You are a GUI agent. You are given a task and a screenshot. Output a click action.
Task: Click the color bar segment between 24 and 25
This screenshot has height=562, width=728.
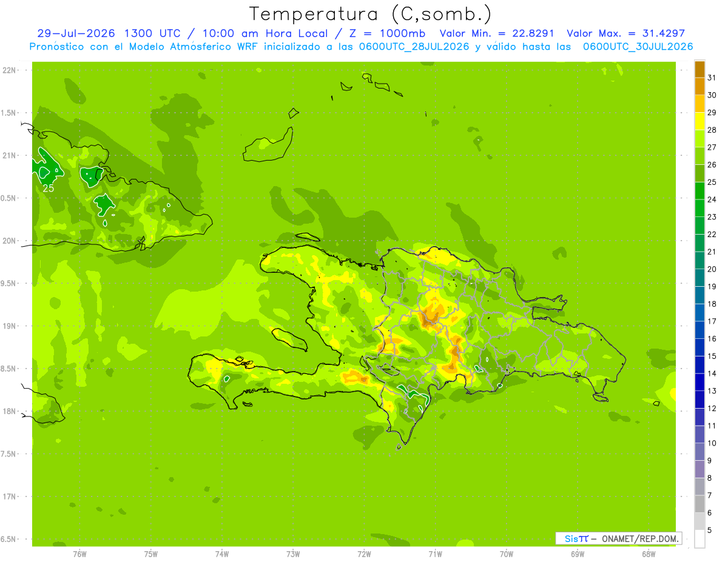pyautogui.click(x=699, y=191)
